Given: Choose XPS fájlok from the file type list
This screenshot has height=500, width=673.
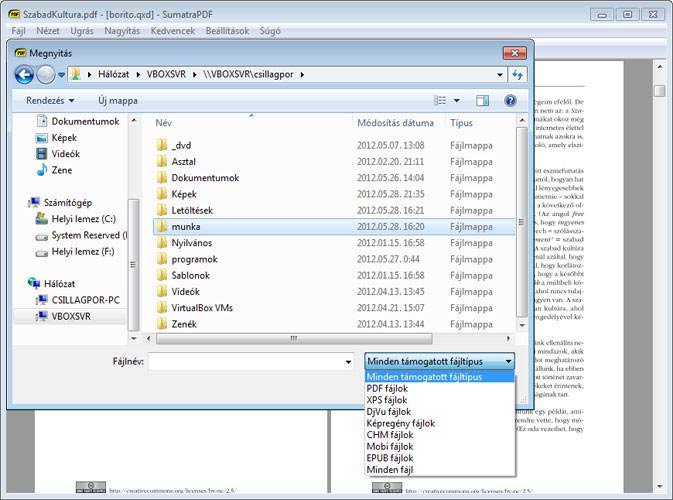Looking at the screenshot, I should [x=440, y=400].
